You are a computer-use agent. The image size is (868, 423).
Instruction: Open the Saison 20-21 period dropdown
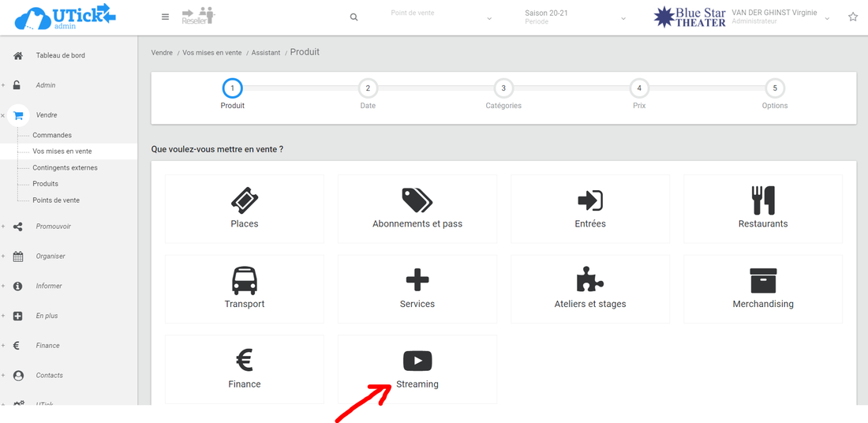pos(574,17)
